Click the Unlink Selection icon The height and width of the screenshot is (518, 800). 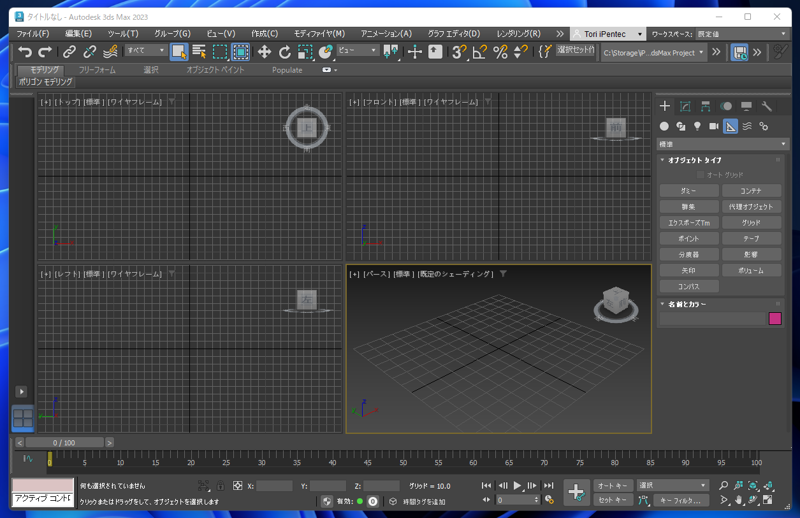[89, 52]
